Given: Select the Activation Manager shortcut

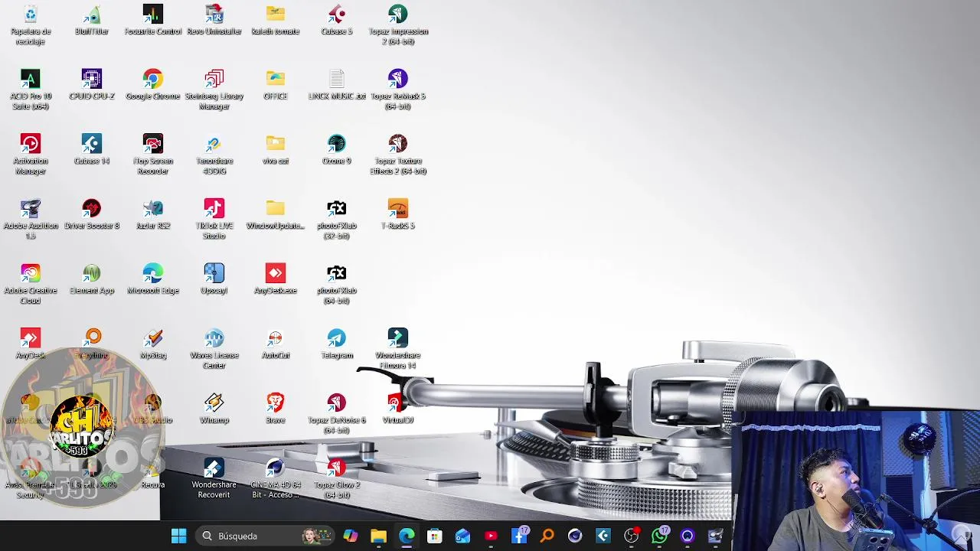Looking at the screenshot, I should point(31,154).
